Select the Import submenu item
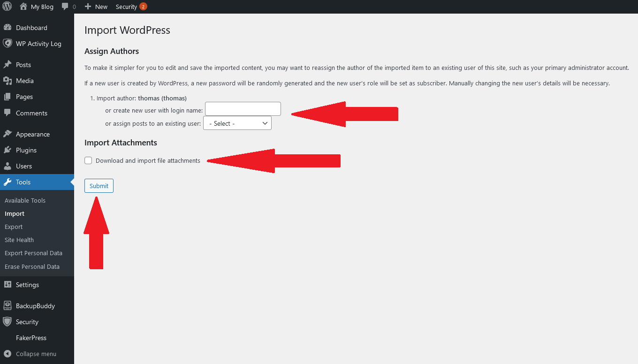 (x=15, y=213)
